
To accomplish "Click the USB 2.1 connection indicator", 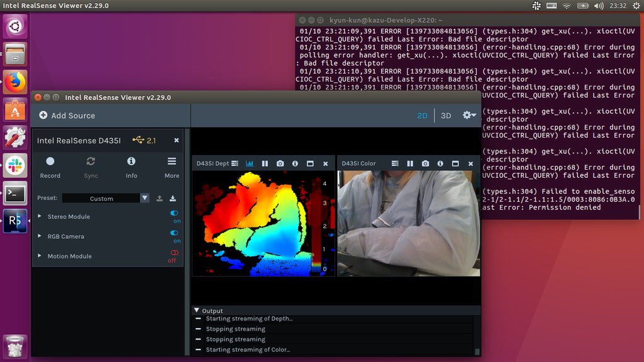I will 144,140.
